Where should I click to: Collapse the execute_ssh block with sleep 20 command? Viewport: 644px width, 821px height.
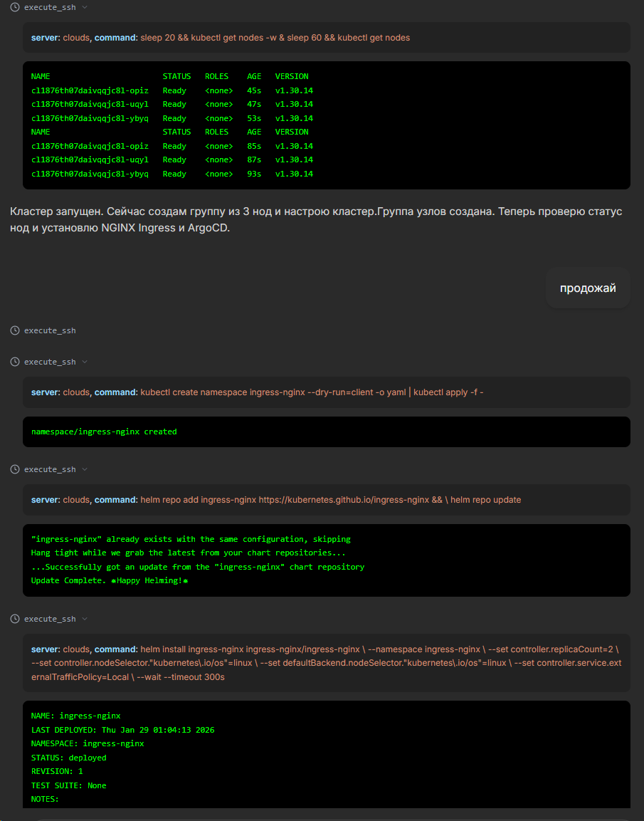pos(85,7)
